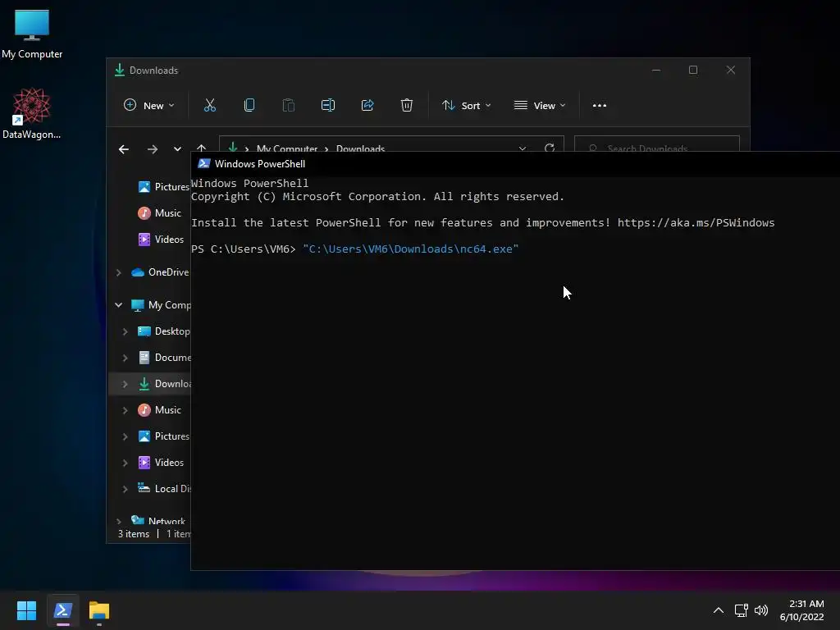Screen dimensions: 840x630
Task: Open recent locations chevron in Explorer navigation
Action: point(177,149)
